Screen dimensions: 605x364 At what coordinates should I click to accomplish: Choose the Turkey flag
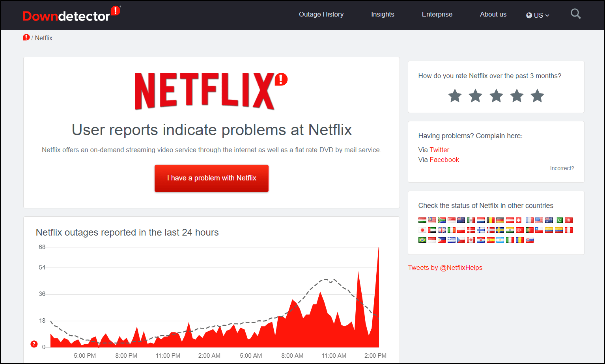point(520,230)
